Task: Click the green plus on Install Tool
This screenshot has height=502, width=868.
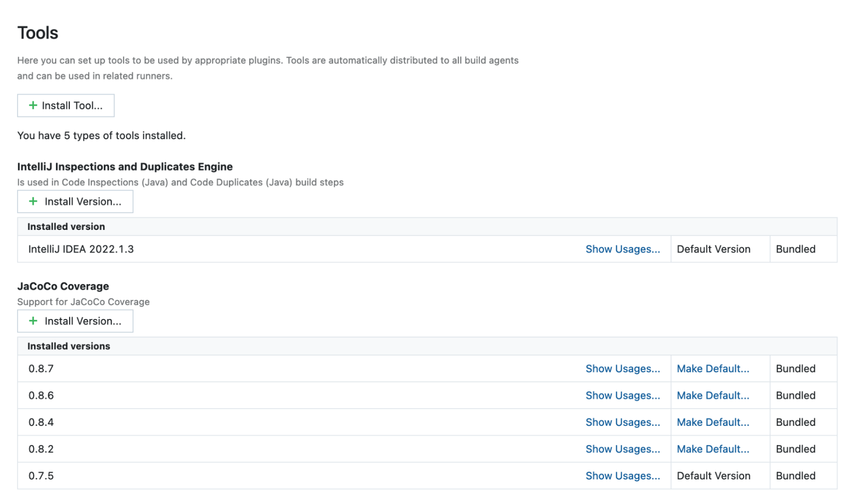Action: tap(33, 105)
